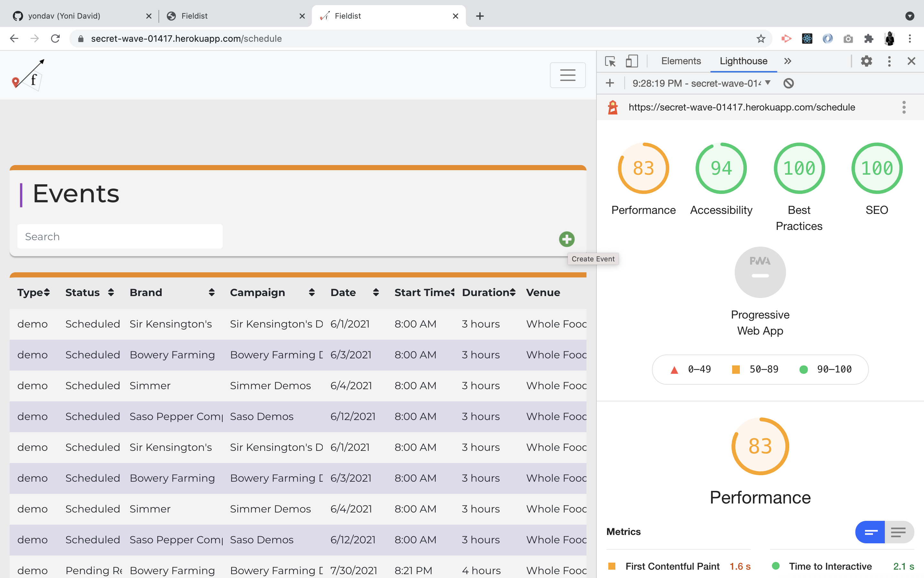Screen dimensions: 924x578
Task: Click Time to Interactive metric
Action: tap(842, 566)
